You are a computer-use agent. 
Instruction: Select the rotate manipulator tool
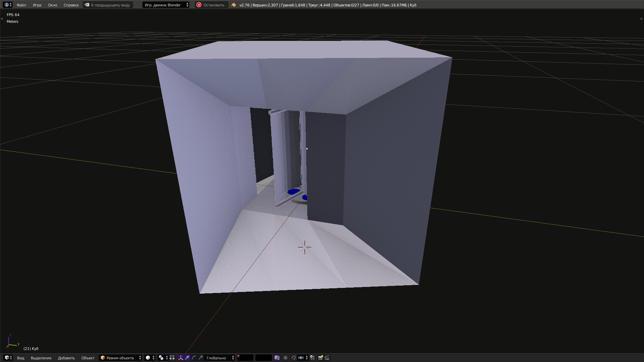(194, 358)
